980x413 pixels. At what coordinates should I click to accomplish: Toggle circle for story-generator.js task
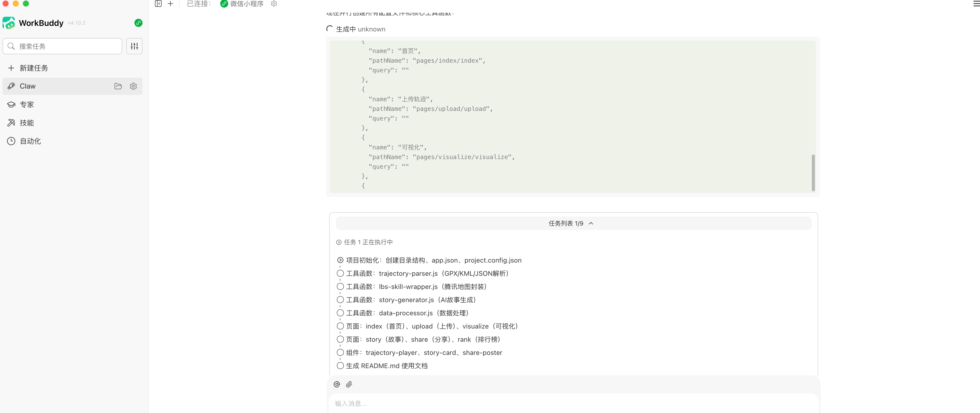coord(340,300)
